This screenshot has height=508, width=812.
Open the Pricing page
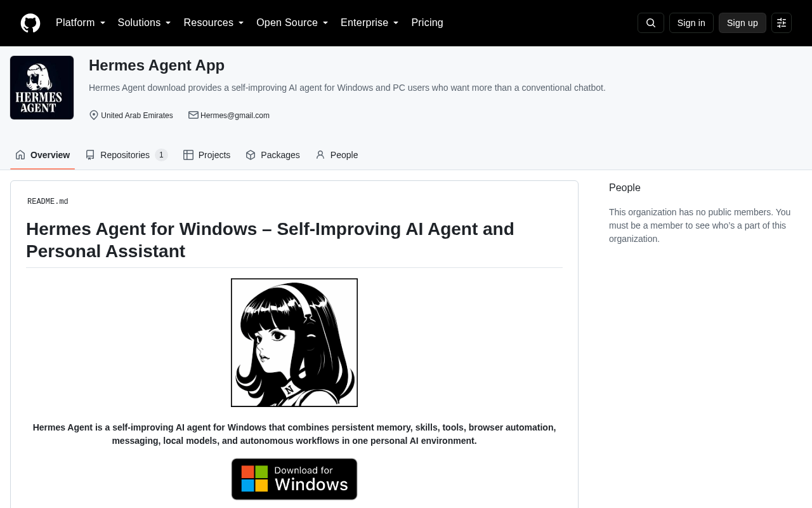click(x=428, y=23)
